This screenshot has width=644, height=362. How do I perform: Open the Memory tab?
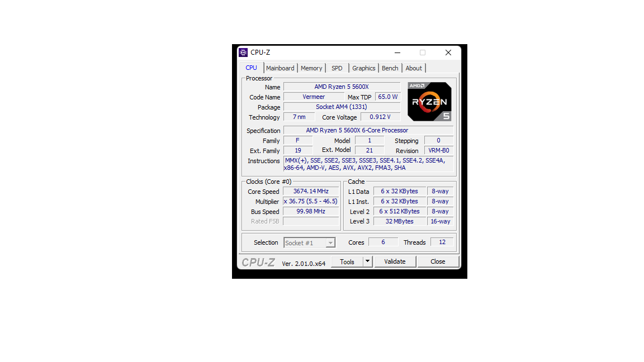tap(311, 68)
